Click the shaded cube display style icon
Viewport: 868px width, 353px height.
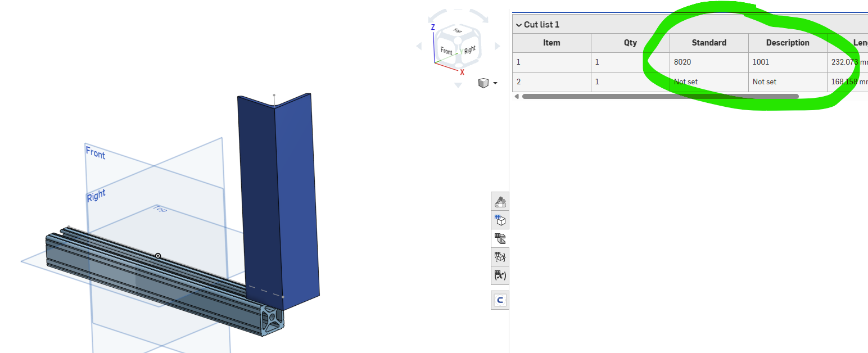click(483, 83)
